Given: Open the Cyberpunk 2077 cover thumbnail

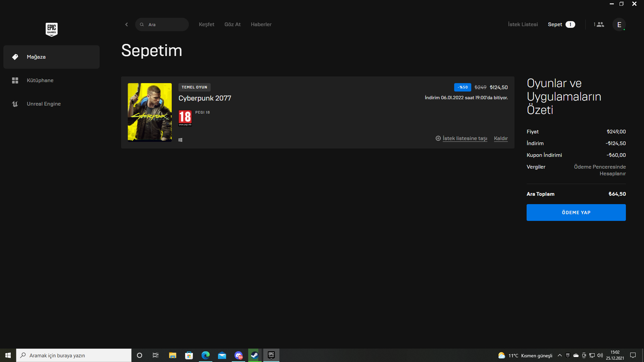Looking at the screenshot, I should (x=150, y=112).
